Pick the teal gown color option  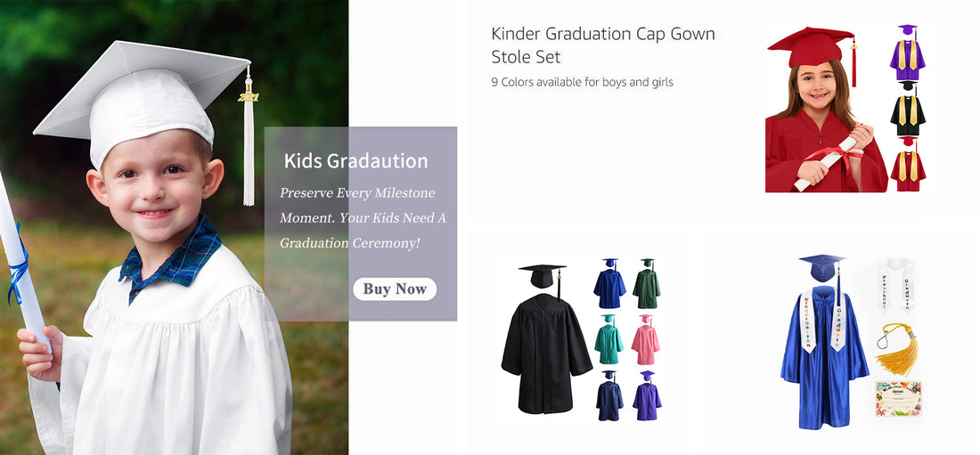pos(609,339)
